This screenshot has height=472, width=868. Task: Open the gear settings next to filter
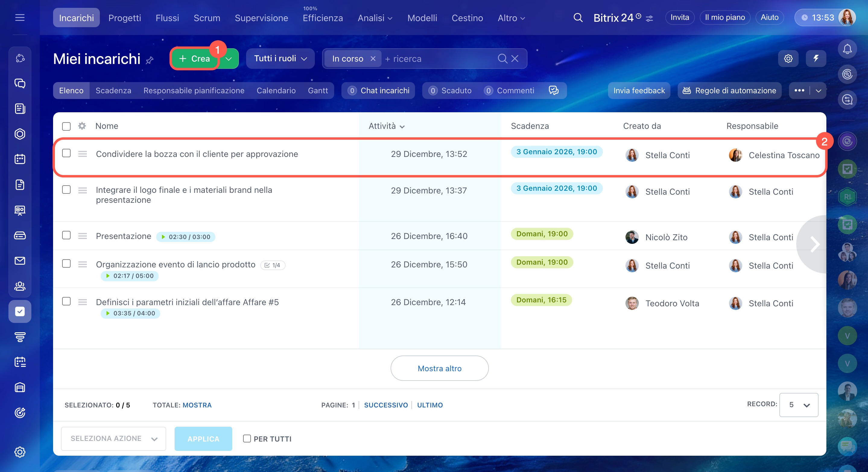pyautogui.click(x=788, y=59)
